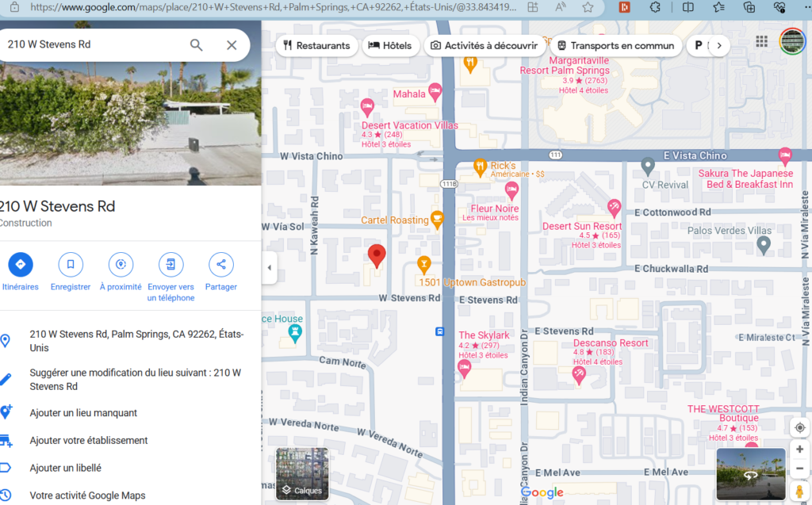The image size is (812, 505).
Task: Open browser favorites list icon
Action: pos(718,7)
